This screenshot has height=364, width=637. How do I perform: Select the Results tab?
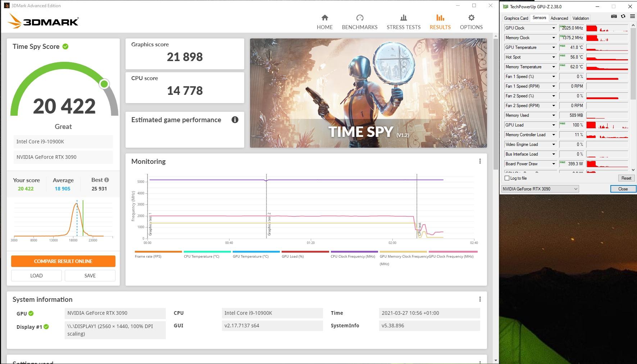[x=440, y=22]
